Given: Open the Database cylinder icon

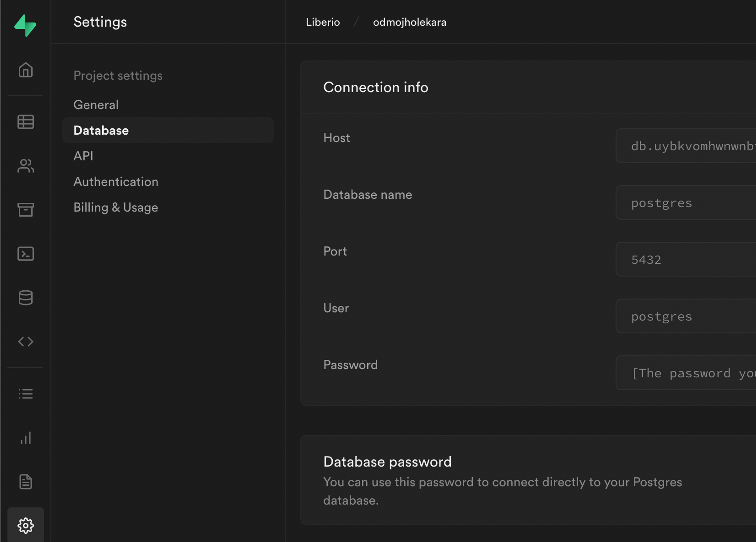Looking at the screenshot, I should click(x=26, y=298).
